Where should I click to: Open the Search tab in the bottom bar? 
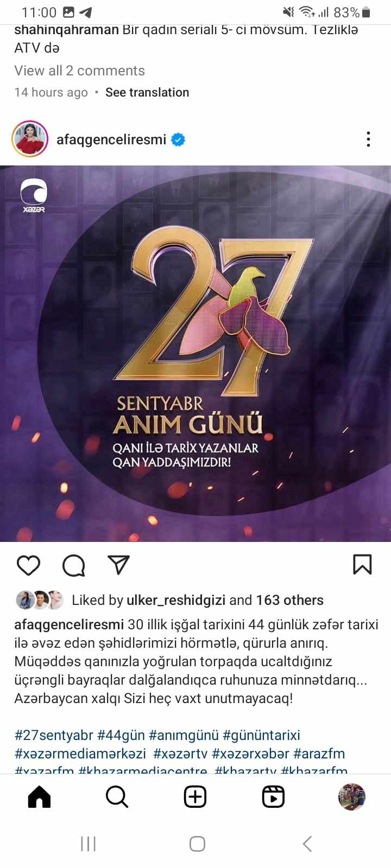coord(117,797)
